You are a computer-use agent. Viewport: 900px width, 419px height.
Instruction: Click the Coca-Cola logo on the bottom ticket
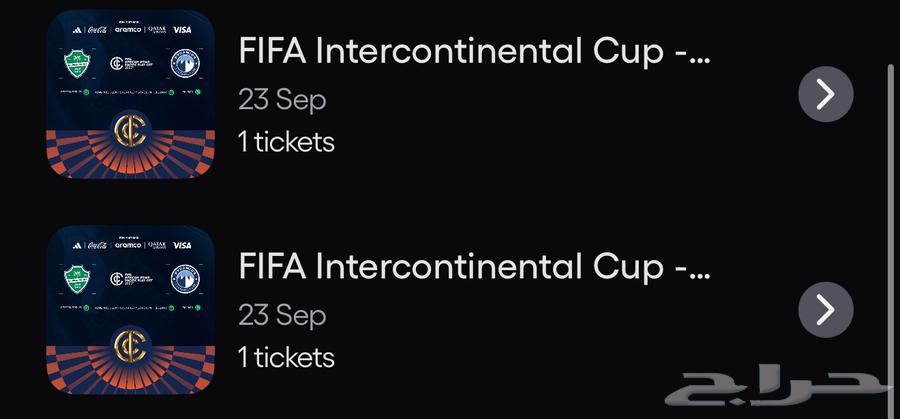point(98,245)
